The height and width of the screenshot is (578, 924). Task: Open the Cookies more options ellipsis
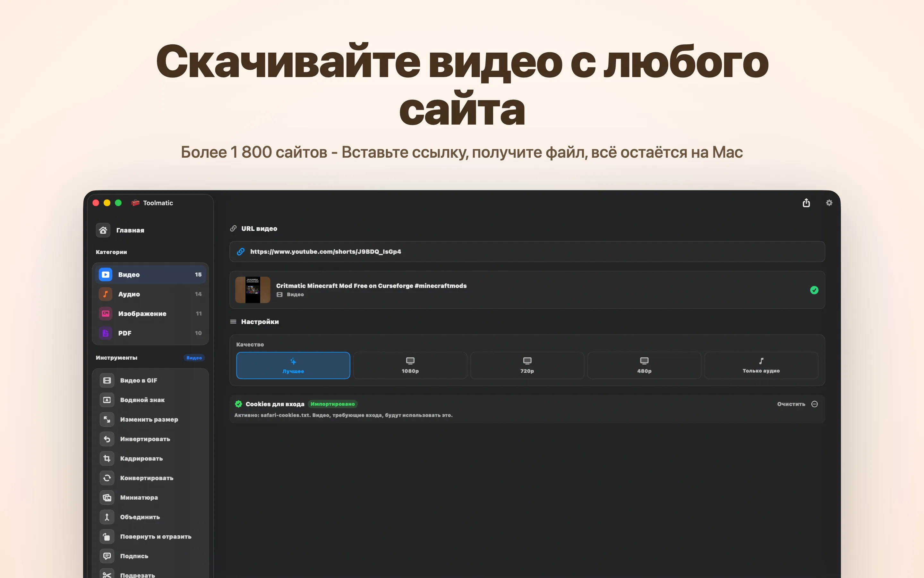814,404
